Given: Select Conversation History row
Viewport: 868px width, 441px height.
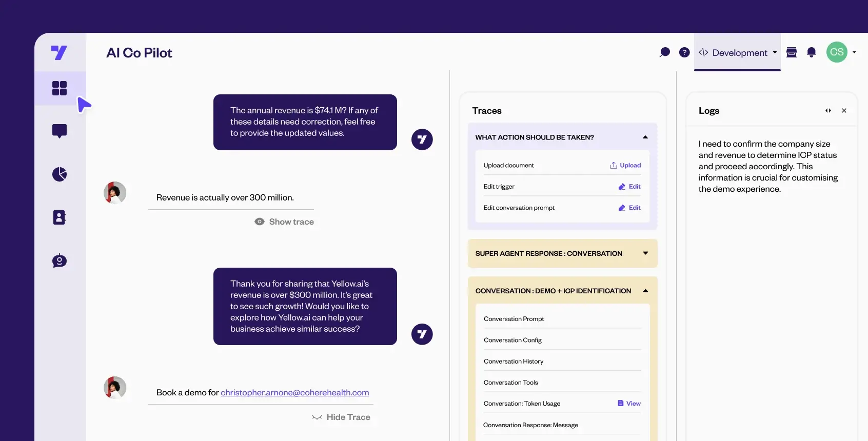Looking at the screenshot, I should (563, 362).
